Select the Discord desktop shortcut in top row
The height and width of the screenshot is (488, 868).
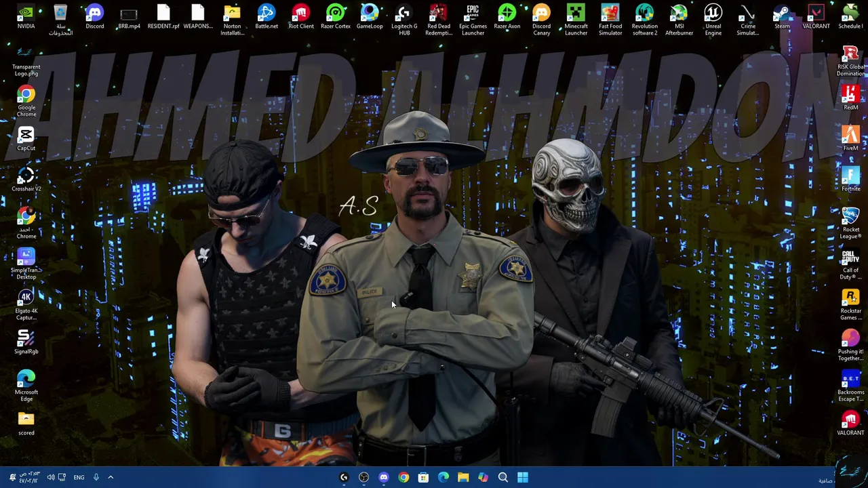click(x=94, y=18)
